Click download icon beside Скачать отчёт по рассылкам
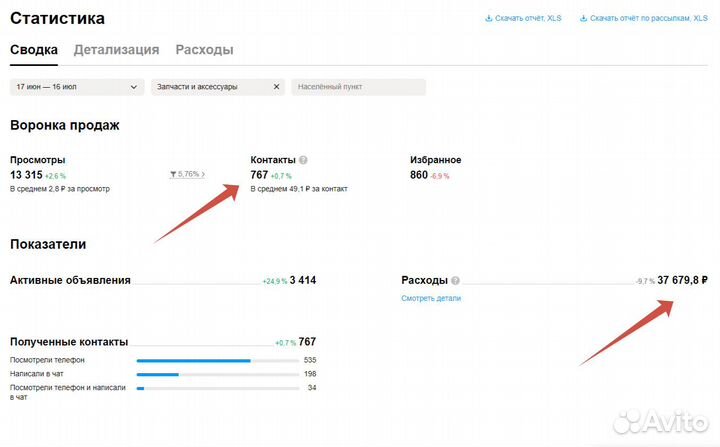 tap(583, 18)
